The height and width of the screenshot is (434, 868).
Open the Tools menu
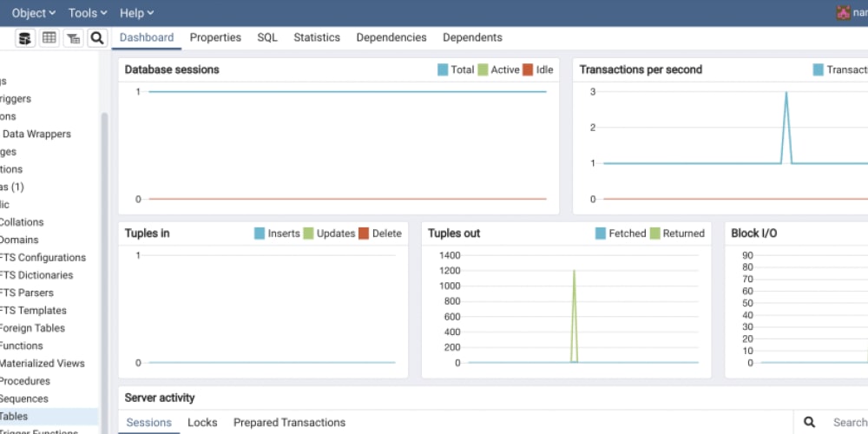tap(88, 13)
